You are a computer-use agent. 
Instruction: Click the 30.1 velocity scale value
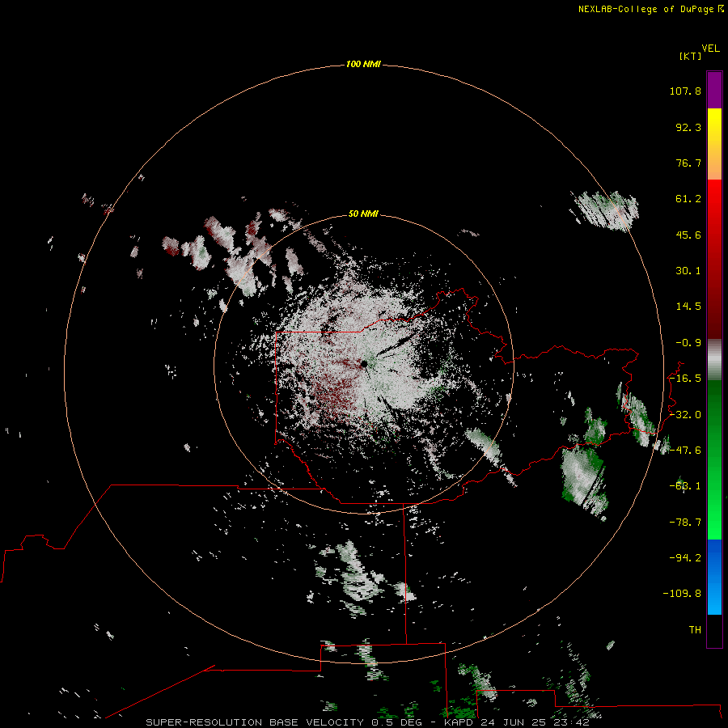(x=688, y=271)
